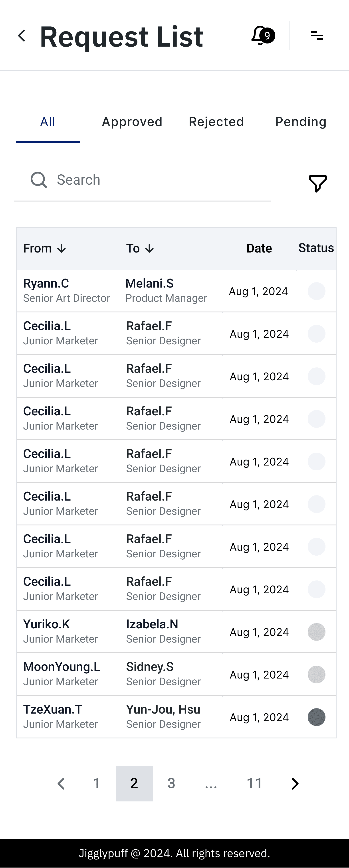
Task: Click TzeXuan.T dark status dot
Action: (316, 717)
